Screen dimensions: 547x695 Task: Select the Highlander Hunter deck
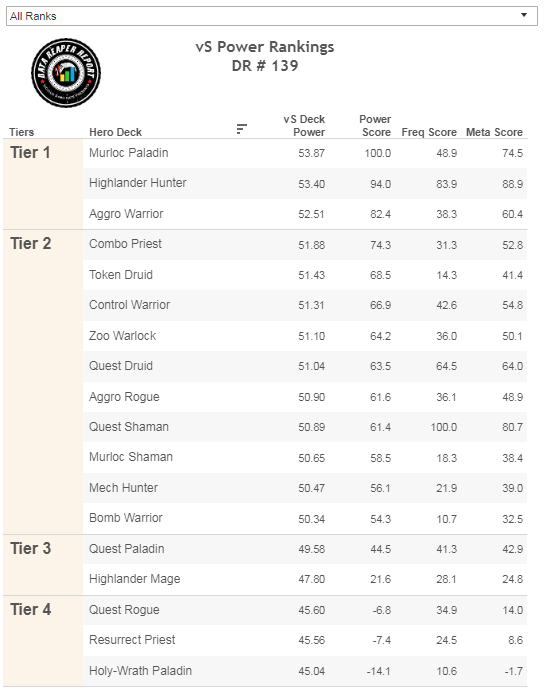click(137, 183)
